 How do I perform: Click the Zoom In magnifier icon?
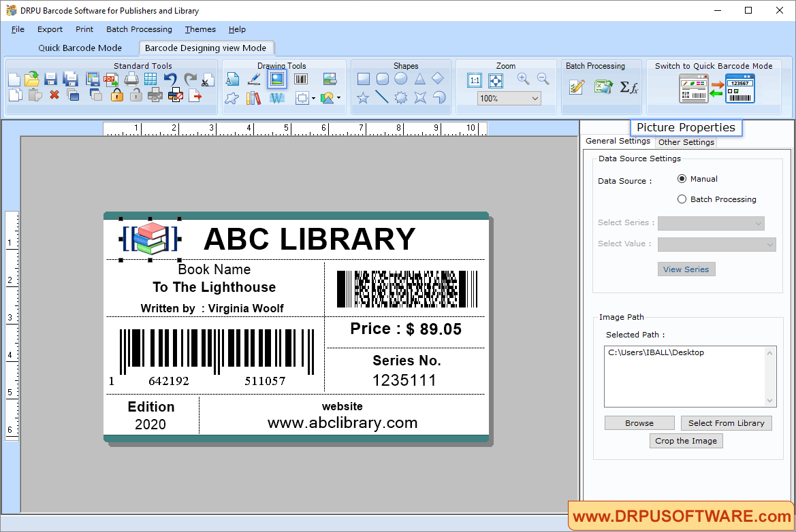(x=523, y=79)
